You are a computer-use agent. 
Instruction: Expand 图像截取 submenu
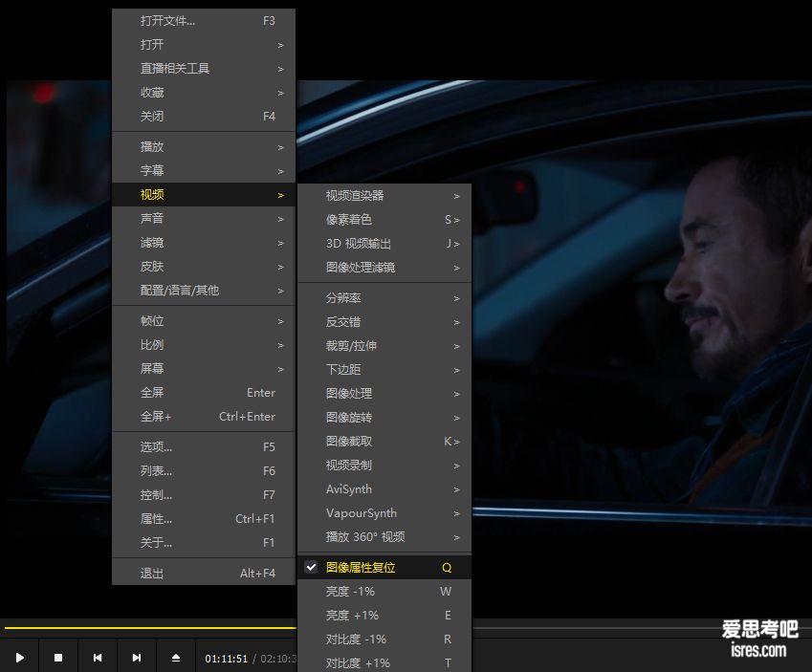point(384,441)
